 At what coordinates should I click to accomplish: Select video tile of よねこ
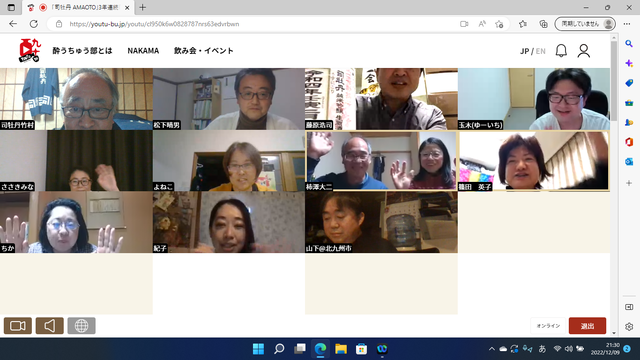tap(229, 161)
